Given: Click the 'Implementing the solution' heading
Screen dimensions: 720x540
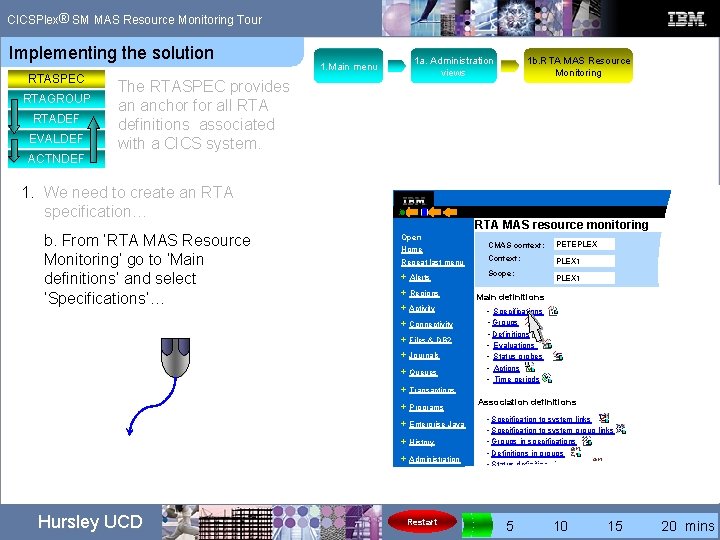Looking at the screenshot, I should (111, 53).
